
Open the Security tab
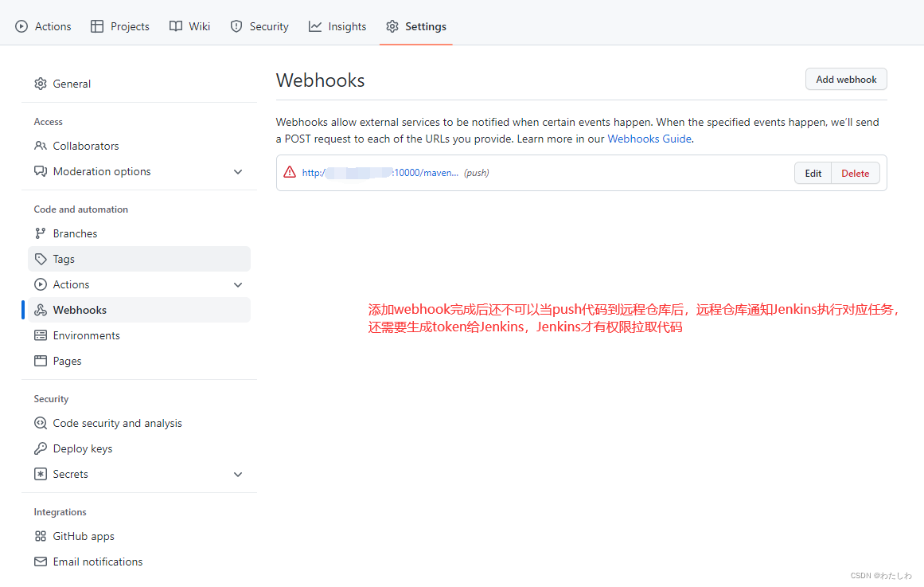pyautogui.click(x=260, y=26)
